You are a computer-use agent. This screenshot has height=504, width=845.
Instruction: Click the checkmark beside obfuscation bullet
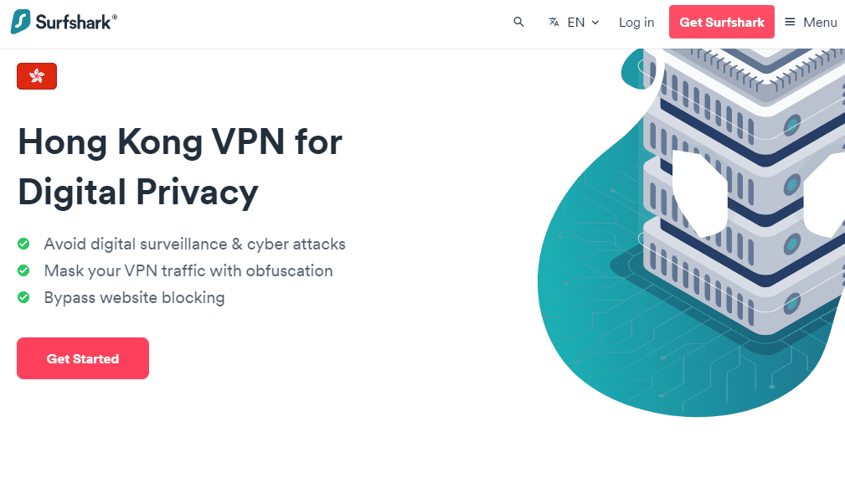(23, 270)
